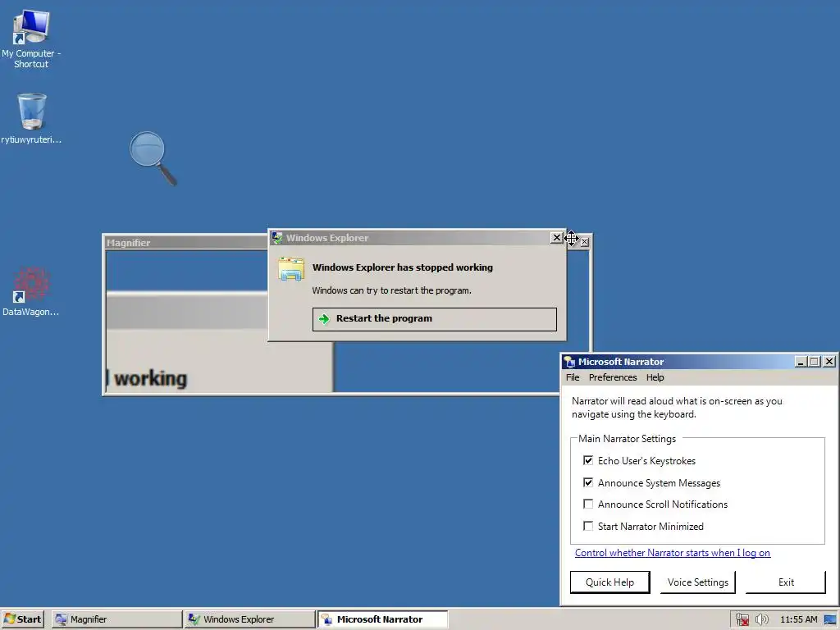This screenshot has height=630, width=840.
Task: Click the Quick Help button
Action: pos(609,582)
